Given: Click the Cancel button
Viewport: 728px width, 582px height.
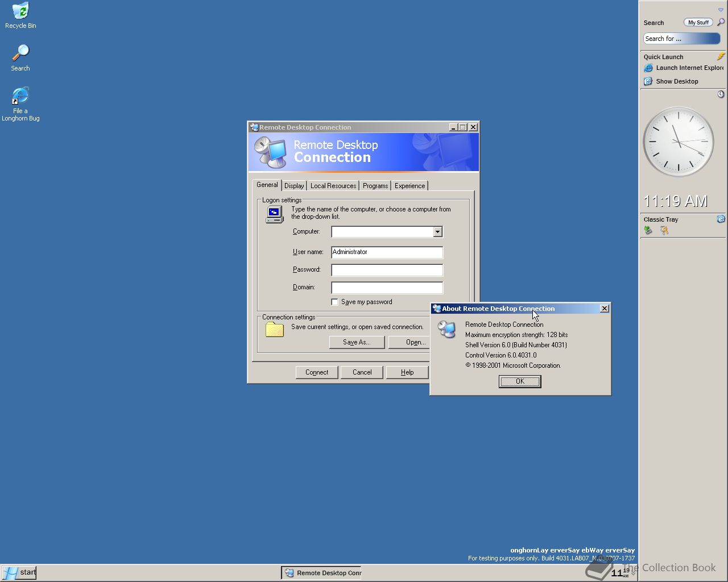Looking at the screenshot, I should [x=362, y=372].
